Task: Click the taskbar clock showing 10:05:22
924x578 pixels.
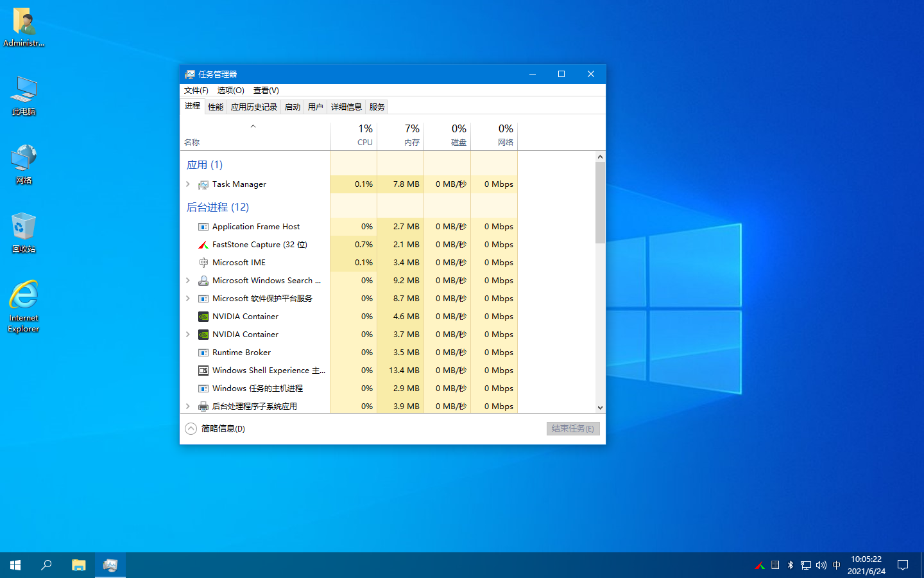Action: tap(866, 565)
